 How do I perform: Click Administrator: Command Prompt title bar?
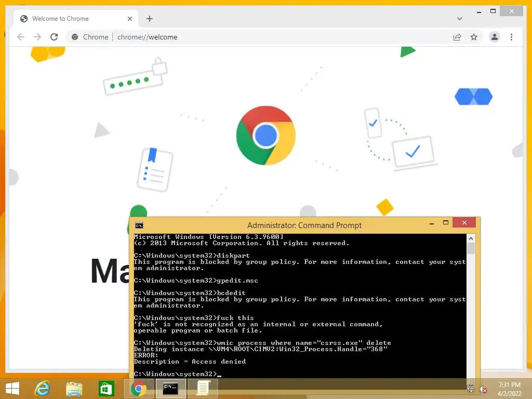coord(304,225)
